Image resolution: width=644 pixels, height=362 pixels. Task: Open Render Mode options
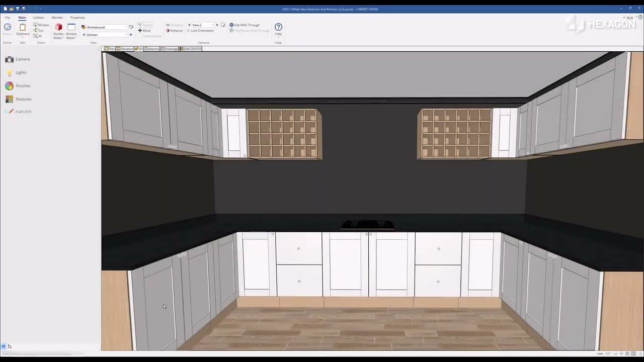(x=58, y=31)
